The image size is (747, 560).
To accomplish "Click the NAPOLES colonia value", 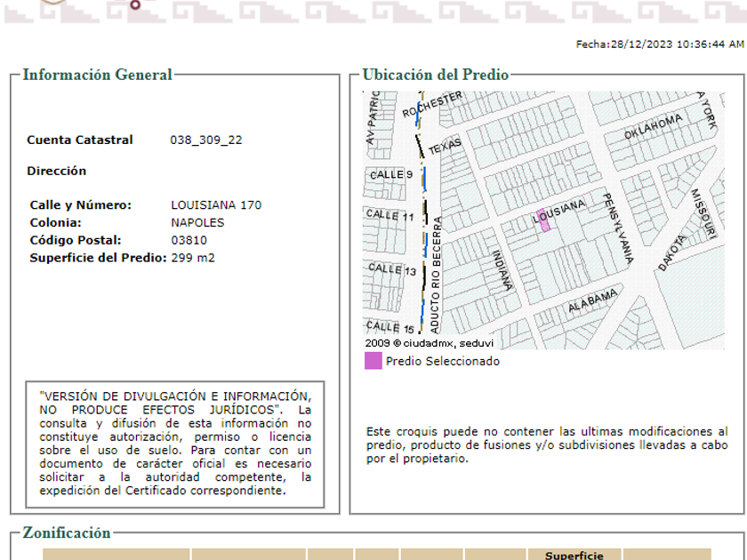I will (197, 223).
